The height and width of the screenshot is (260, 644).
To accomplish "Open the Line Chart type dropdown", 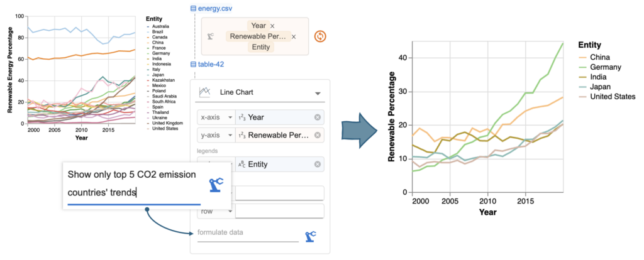I will click(318, 92).
